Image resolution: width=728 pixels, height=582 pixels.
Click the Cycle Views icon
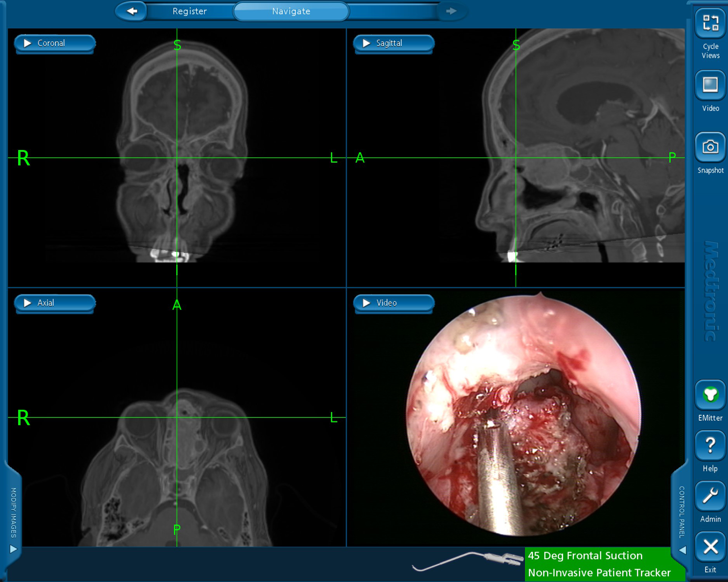click(710, 23)
